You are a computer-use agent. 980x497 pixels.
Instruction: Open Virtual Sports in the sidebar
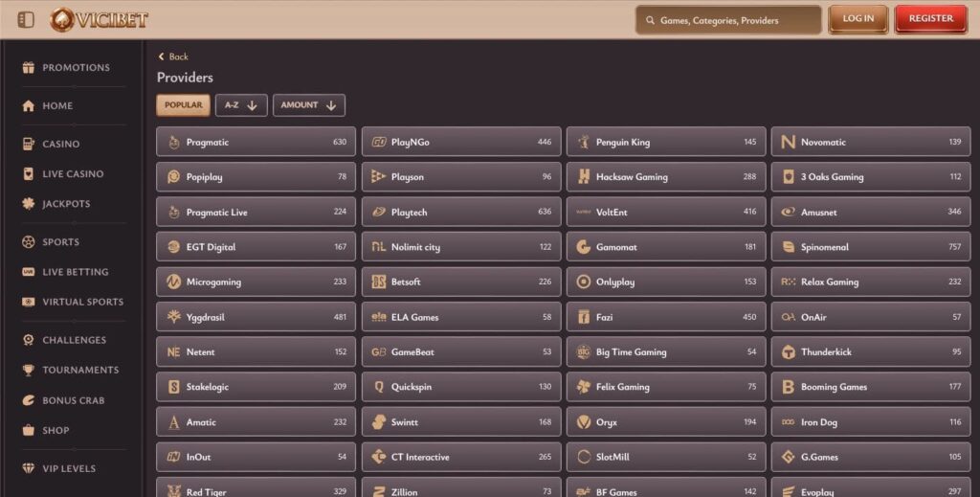point(81,303)
